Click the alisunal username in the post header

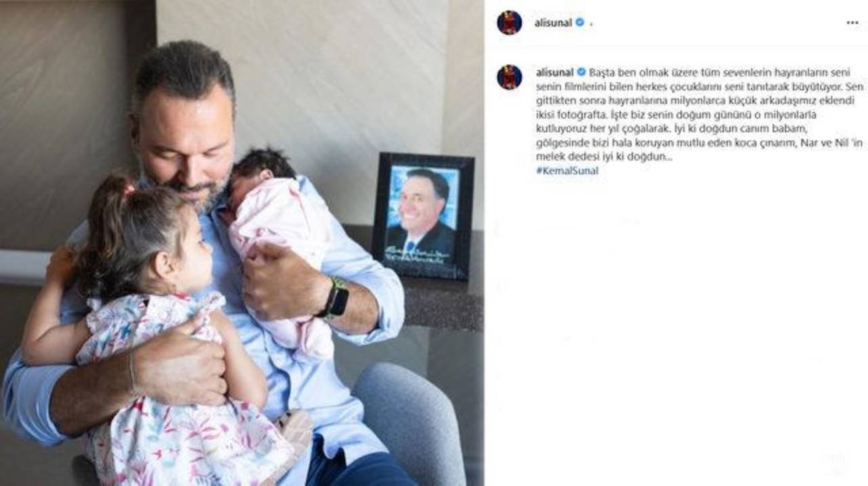pyautogui.click(x=553, y=22)
